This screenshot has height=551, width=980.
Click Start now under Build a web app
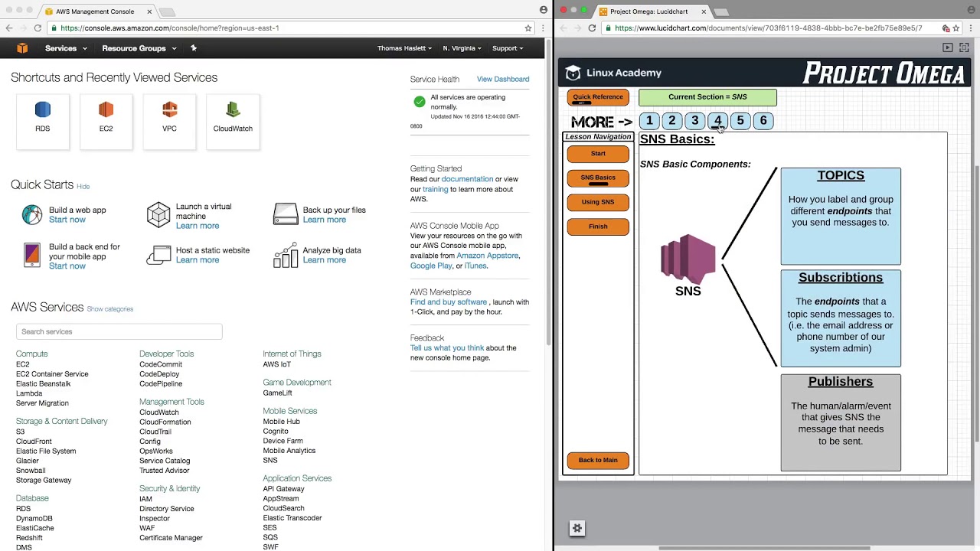(67, 220)
